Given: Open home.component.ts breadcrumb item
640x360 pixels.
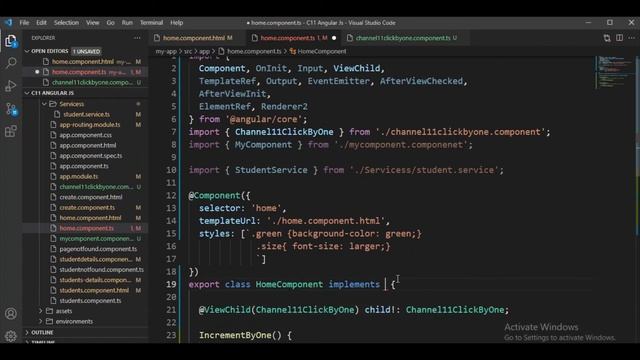Looking at the screenshot, I should [x=250, y=51].
